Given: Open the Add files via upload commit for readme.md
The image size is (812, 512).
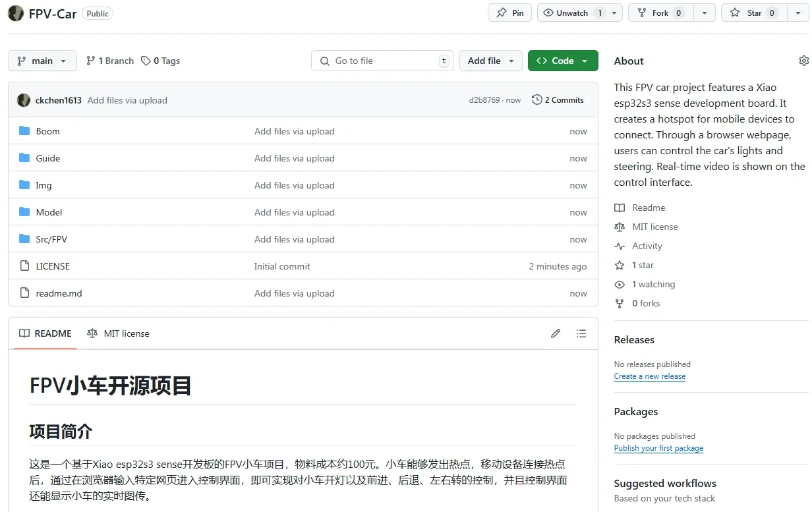Looking at the screenshot, I should click(295, 293).
